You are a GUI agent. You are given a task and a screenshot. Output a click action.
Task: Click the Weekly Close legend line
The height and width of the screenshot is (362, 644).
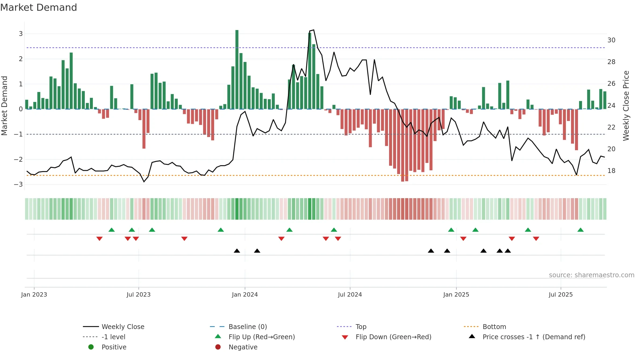(x=91, y=327)
